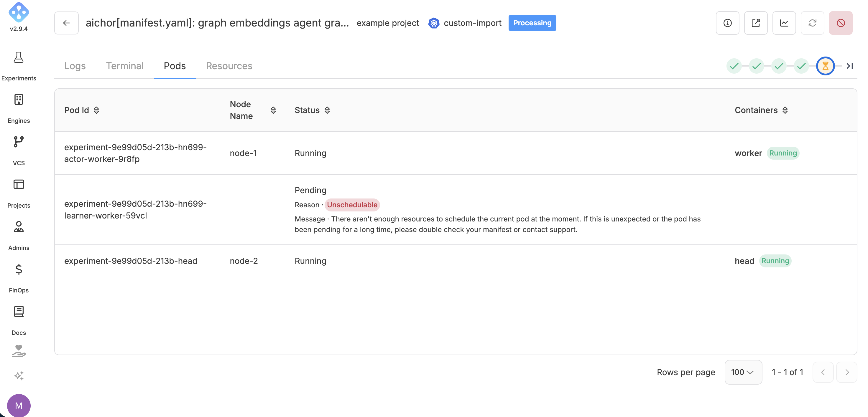Open the Rows per page 100 dropdown
Image resolution: width=868 pixels, height=417 pixels.
(743, 372)
